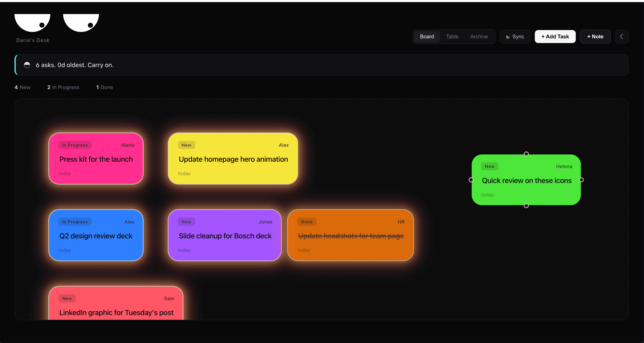
Task: Click the top handle of the green card
Action: 526,154
